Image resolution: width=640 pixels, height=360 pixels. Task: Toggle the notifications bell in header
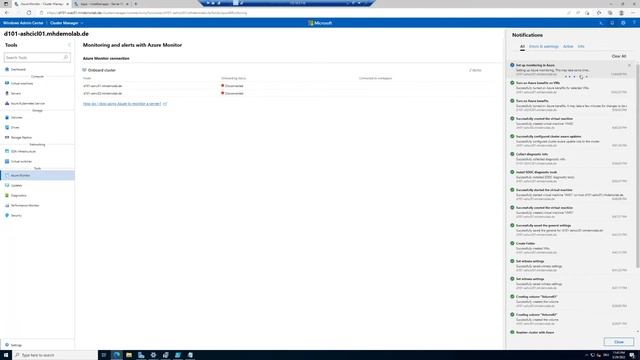click(x=612, y=23)
